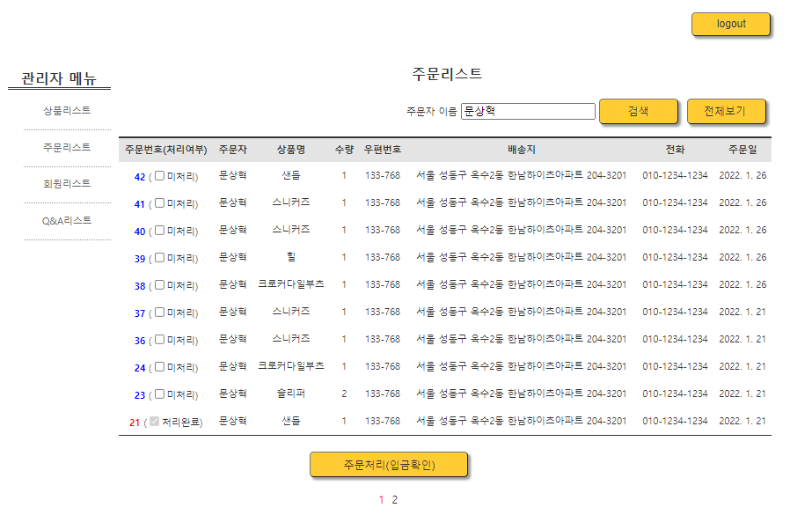Open the 상품리스트 admin menu

67,110
